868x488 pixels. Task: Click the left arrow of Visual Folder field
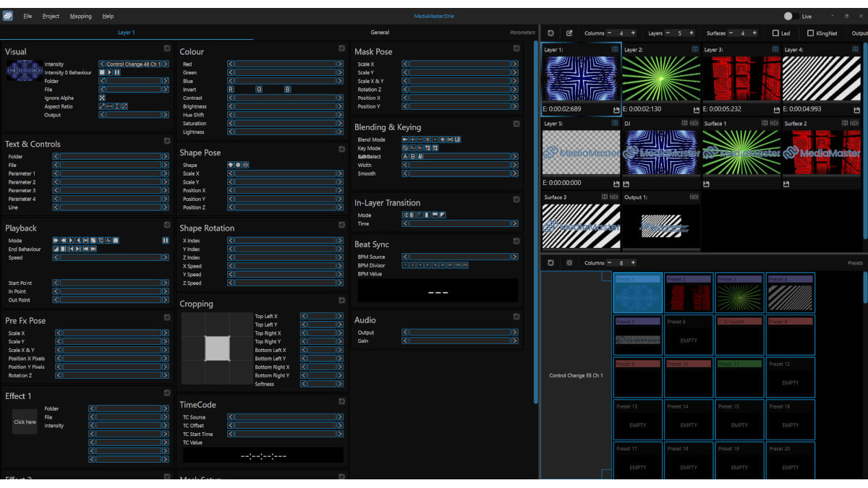(x=102, y=81)
